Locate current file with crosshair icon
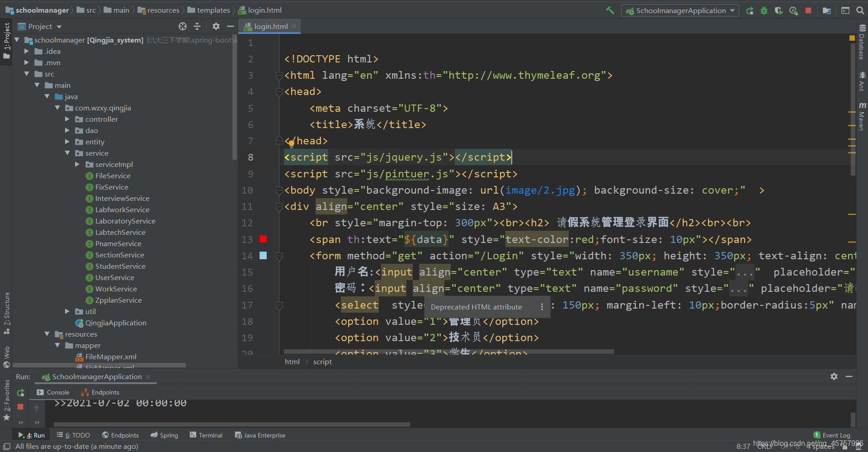This screenshot has width=868, height=452. pyautogui.click(x=183, y=26)
